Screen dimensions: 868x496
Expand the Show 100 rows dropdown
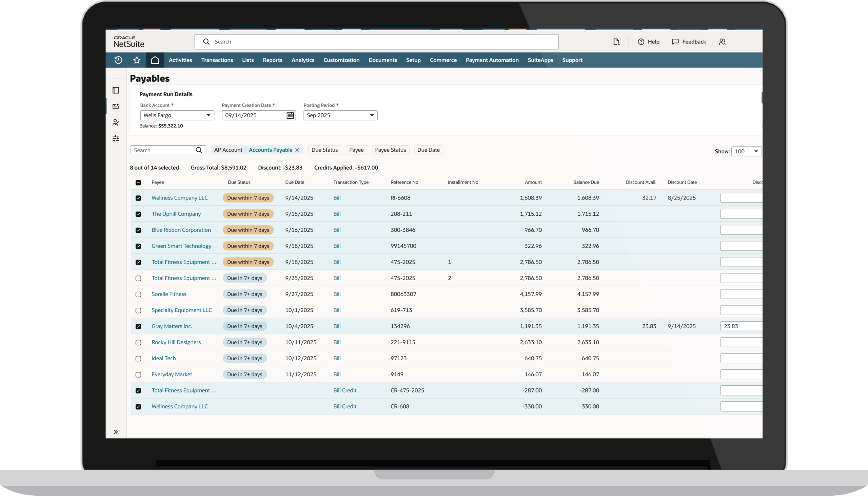pos(746,151)
